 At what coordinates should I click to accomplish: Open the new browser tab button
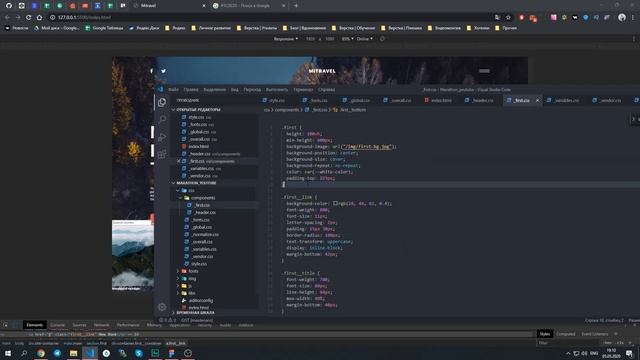pyautogui.click(x=296, y=6)
